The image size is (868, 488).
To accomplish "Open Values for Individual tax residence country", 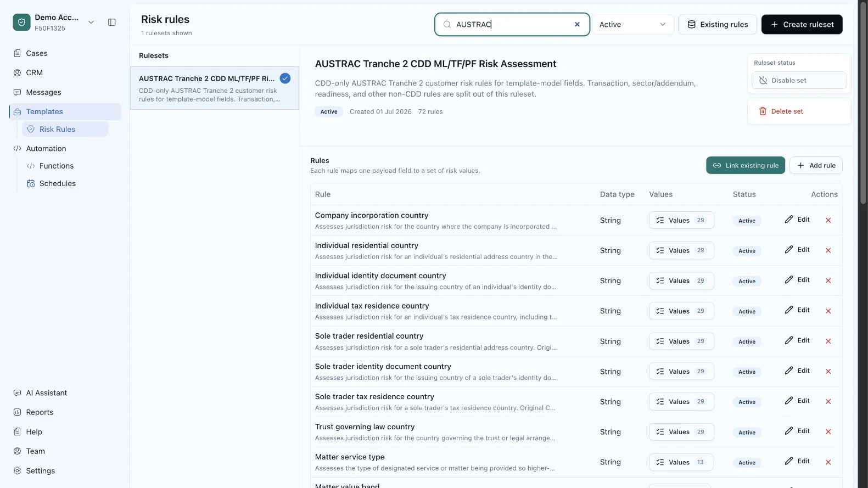I will [681, 311].
